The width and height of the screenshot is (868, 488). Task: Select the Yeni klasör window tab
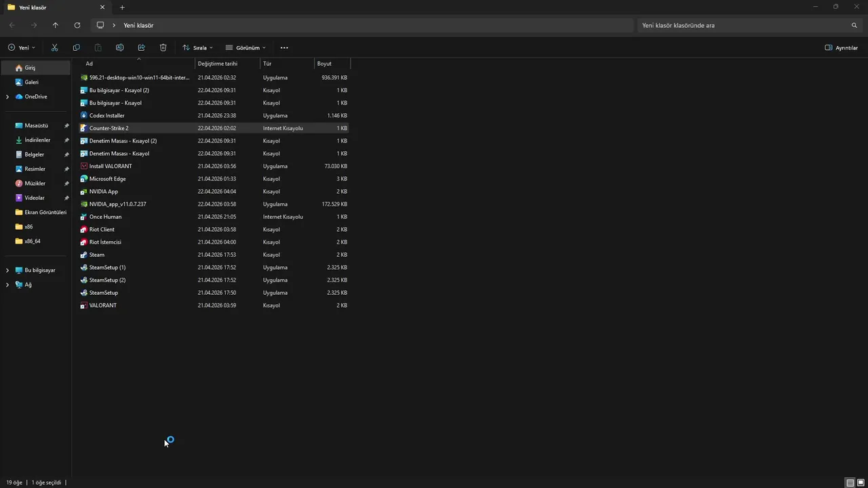click(56, 7)
